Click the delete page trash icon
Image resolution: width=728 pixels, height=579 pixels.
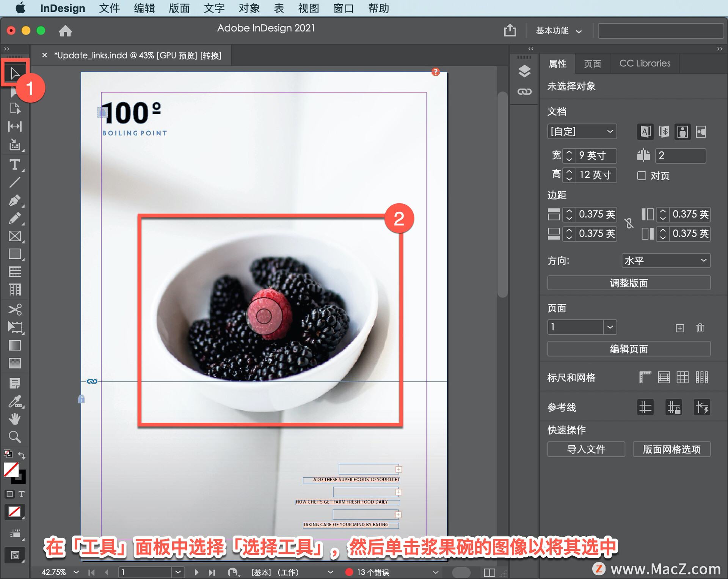pos(700,328)
